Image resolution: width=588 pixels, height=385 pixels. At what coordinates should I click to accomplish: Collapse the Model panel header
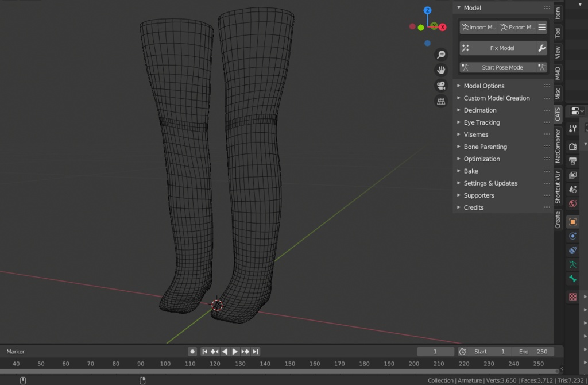coord(459,7)
